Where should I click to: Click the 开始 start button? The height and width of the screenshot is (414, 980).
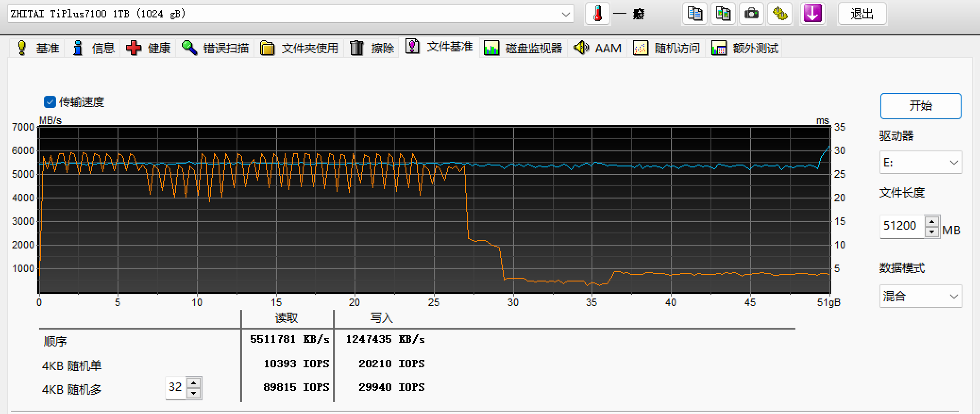pyautogui.click(x=921, y=106)
